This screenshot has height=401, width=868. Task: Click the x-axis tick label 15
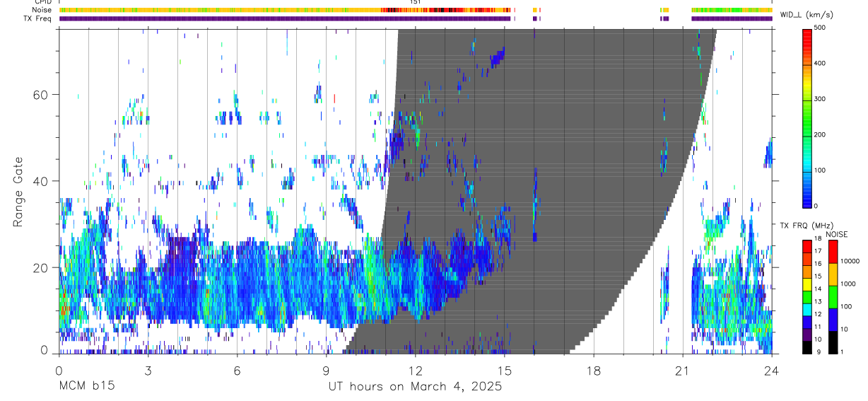point(504,370)
